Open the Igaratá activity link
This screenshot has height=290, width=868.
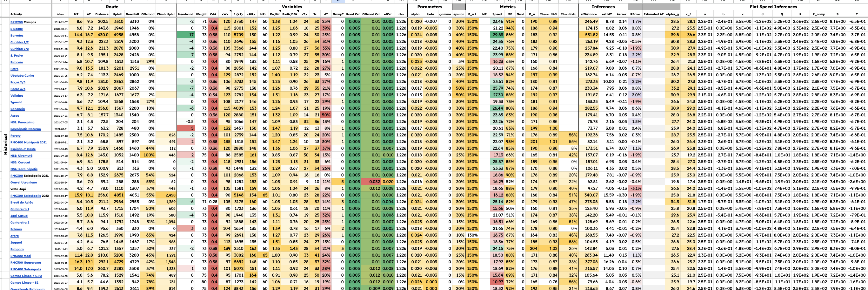(x=17, y=102)
